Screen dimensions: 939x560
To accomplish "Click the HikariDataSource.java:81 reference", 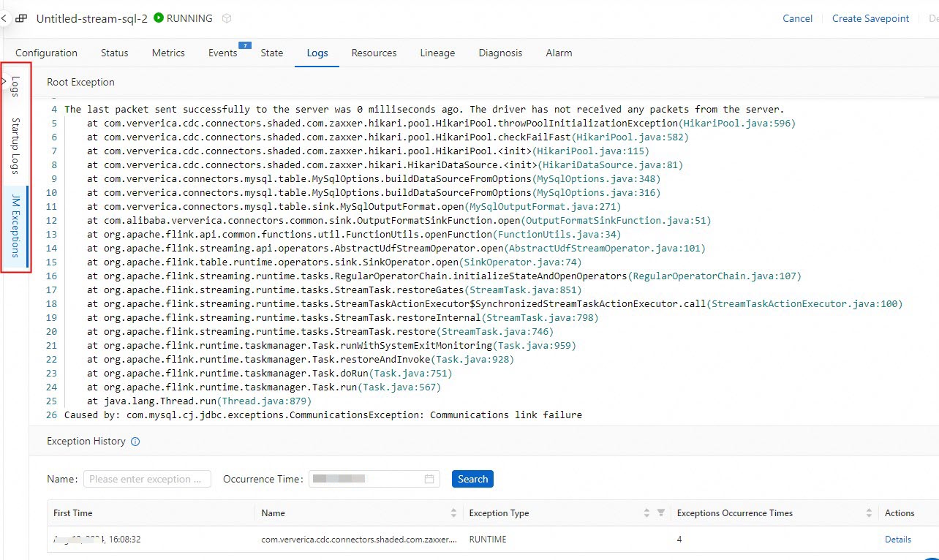I will [610, 165].
